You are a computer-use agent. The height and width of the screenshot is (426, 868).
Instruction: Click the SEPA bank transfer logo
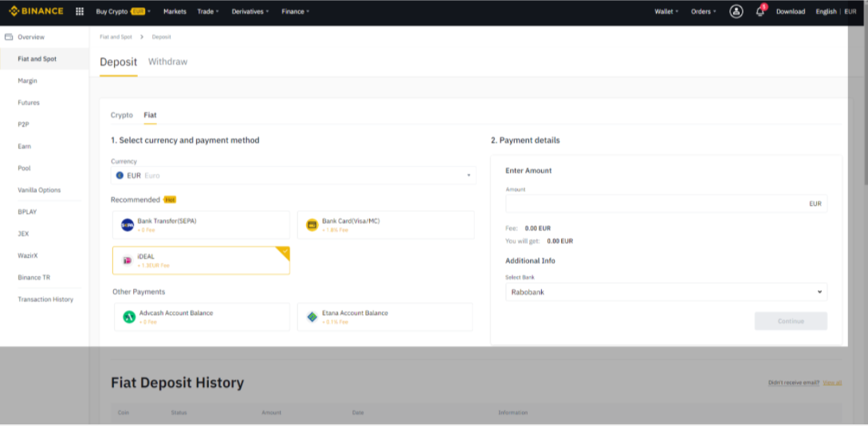tap(128, 225)
